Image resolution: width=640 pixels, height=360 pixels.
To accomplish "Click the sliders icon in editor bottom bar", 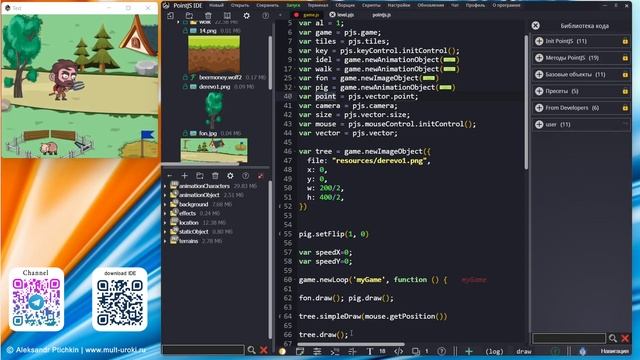I will coord(317,351).
